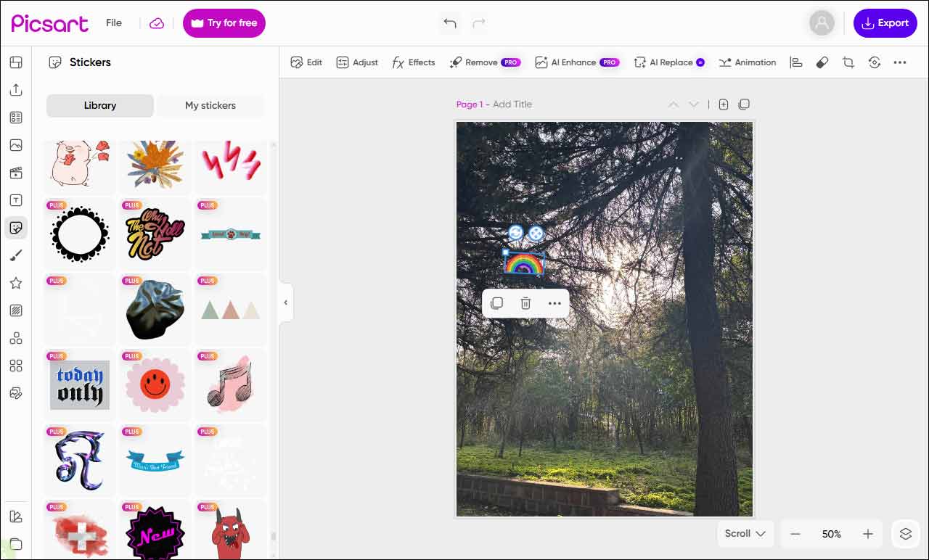Open the File menu
The width and height of the screenshot is (929, 560).
[x=113, y=22]
